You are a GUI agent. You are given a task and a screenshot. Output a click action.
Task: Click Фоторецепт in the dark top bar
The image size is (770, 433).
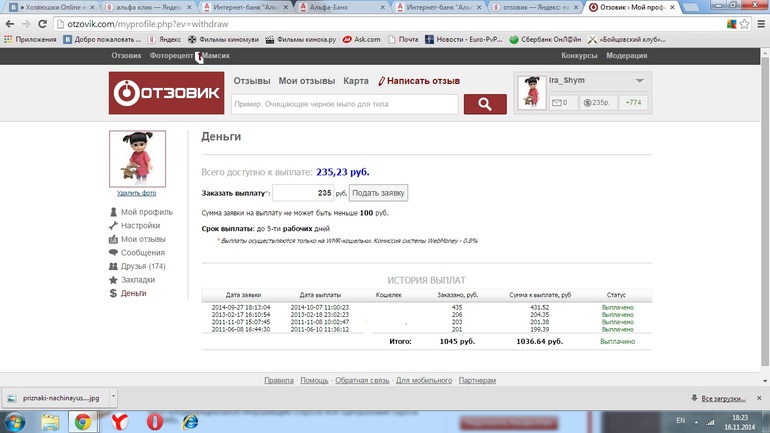coord(171,55)
